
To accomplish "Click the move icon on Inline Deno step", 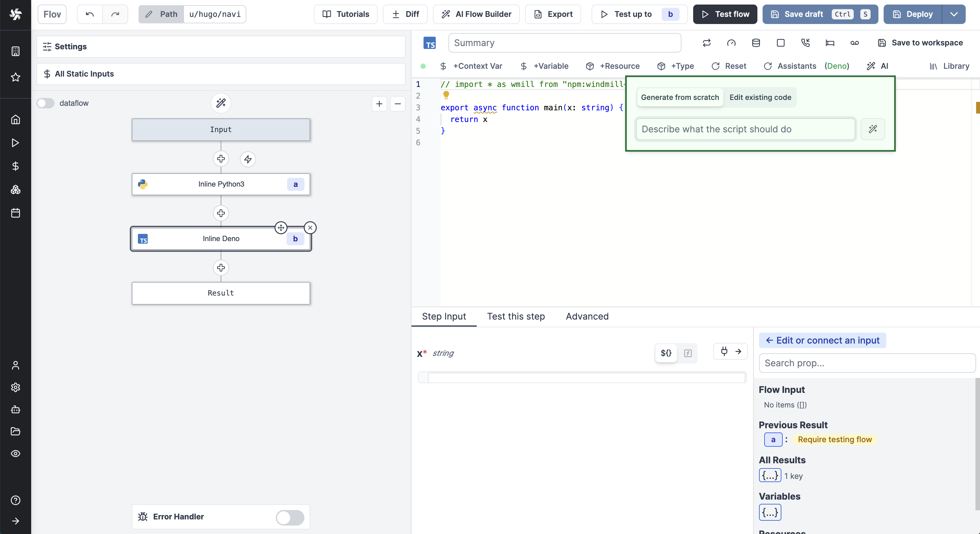I will [281, 228].
